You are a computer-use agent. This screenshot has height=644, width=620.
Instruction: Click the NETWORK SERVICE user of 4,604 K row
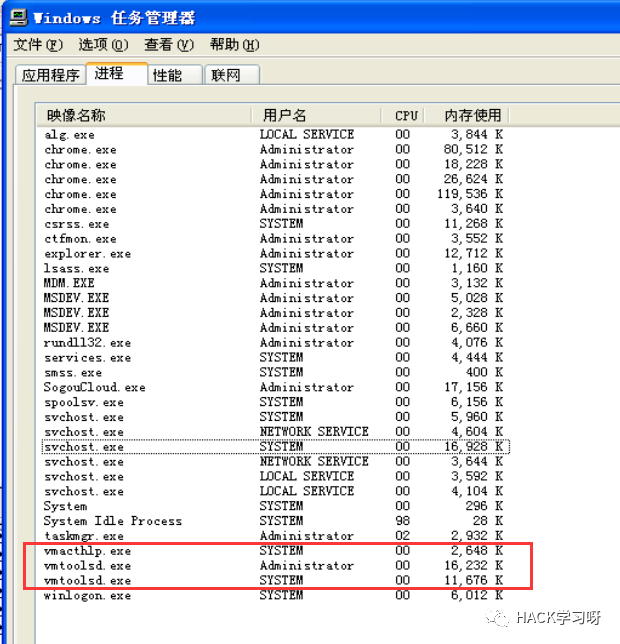tap(314, 431)
